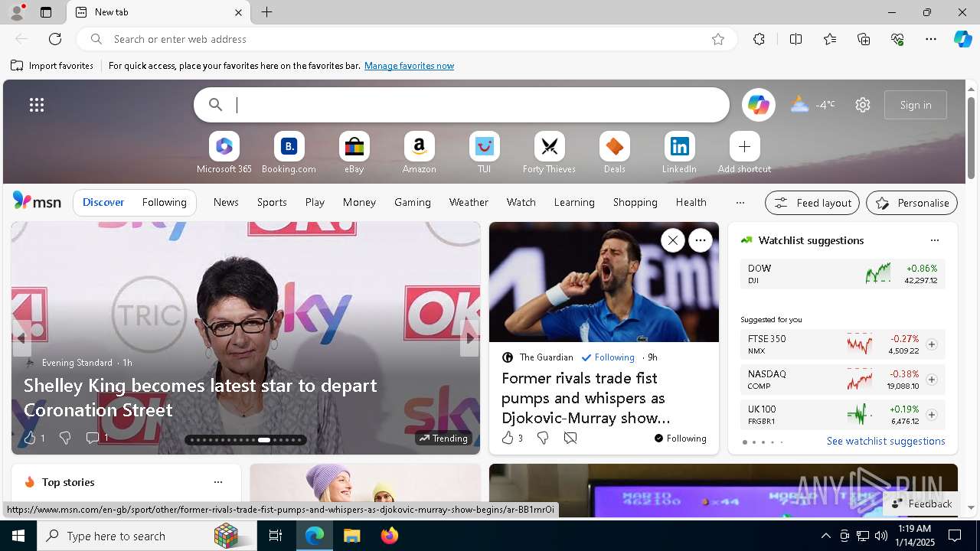The height and width of the screenshot is (551, 980).
Task: Open Edge Settings and more menu
Action: [x=931, y=39]
